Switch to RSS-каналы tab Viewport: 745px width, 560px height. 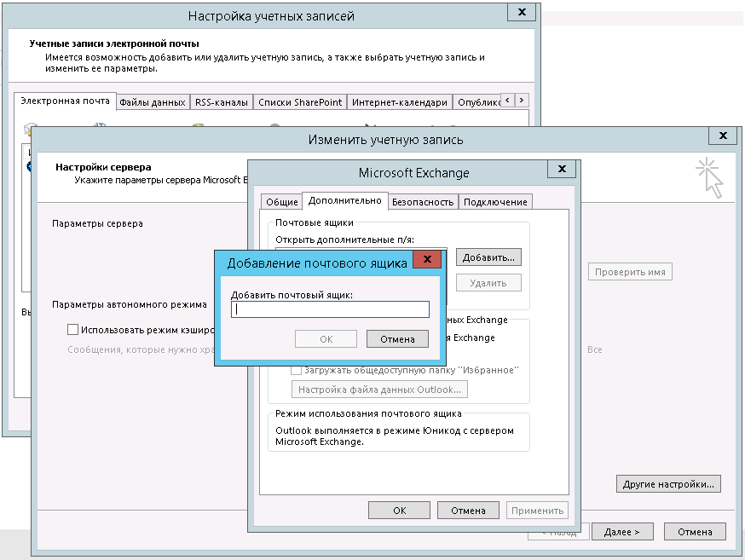(222, 102)
